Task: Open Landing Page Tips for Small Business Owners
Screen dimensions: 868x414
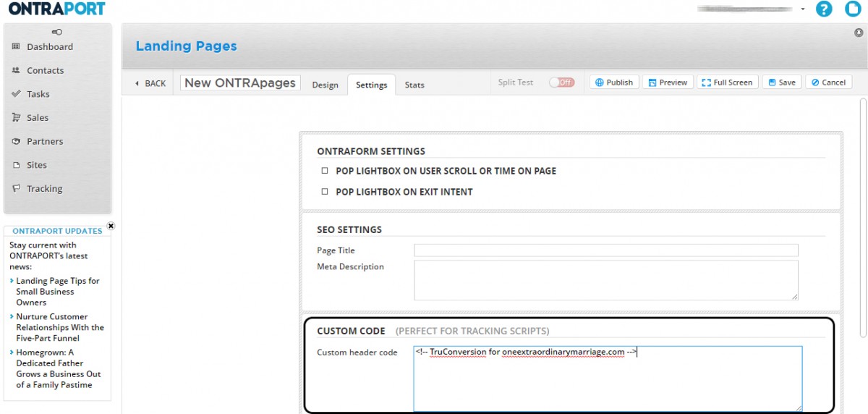Action: [57, 292]
